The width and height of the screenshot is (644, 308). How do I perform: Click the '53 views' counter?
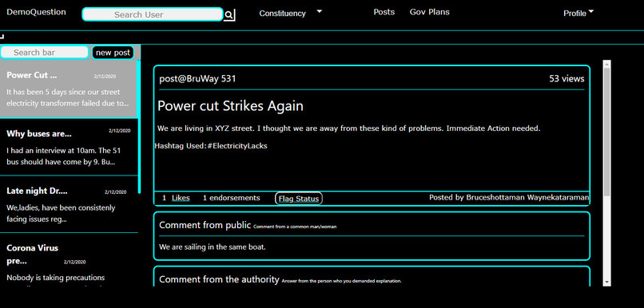tap(566, 79)
